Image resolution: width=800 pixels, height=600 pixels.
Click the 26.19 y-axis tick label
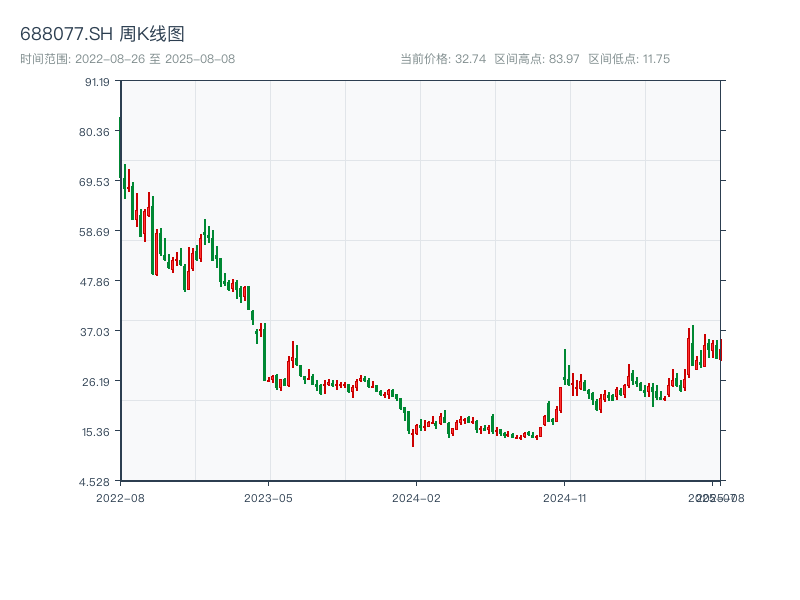(97, 381)
